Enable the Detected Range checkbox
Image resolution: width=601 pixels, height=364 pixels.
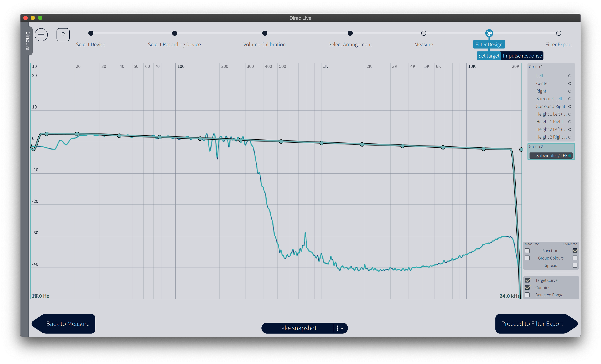point(527,295)
